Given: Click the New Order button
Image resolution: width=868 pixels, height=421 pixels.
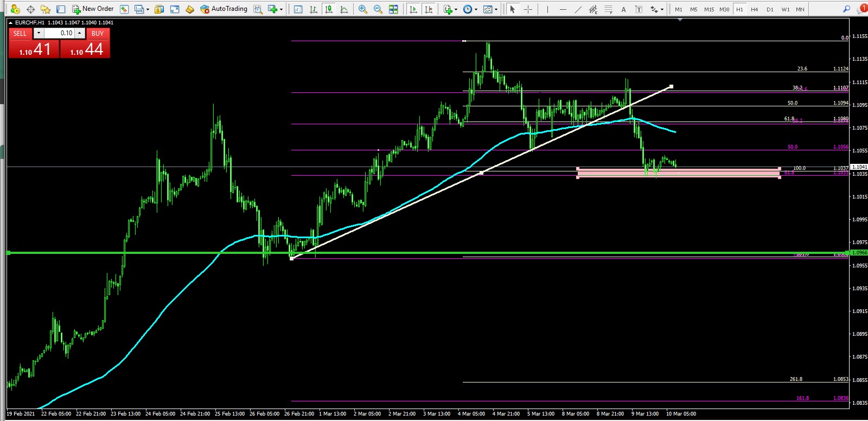Looking at the screenshot, I should pos(93,9).
